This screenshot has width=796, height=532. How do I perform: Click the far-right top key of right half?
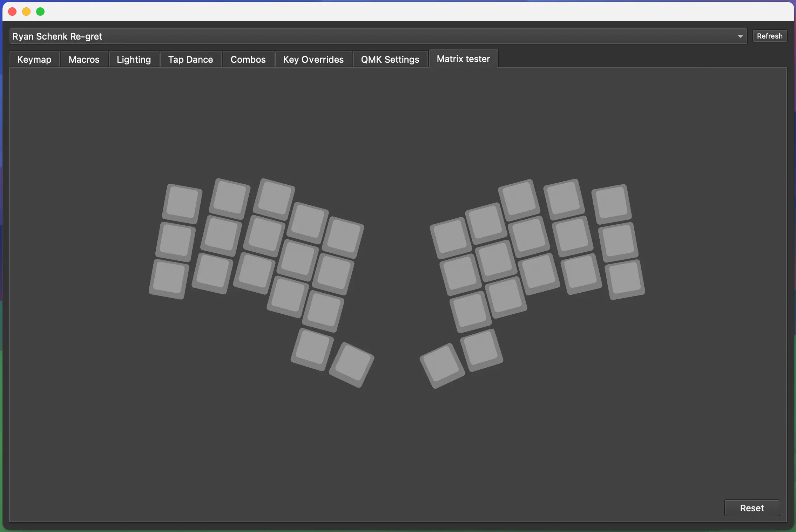click(x=612, y=204)
